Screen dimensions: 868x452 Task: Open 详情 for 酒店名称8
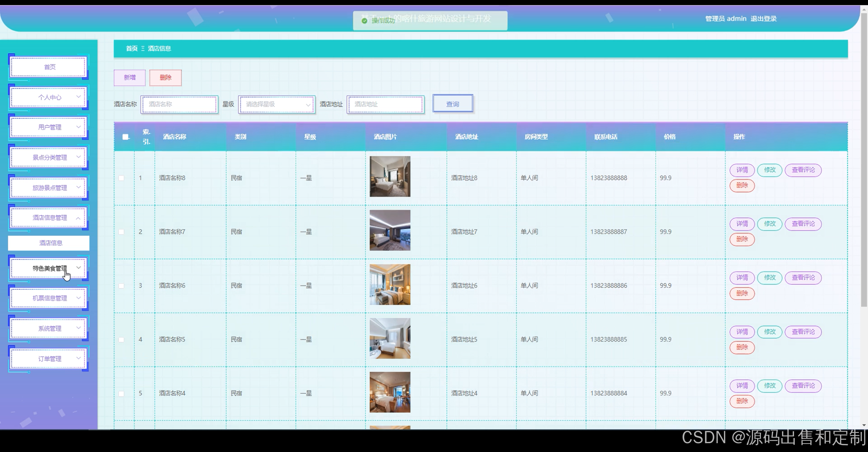pos(742,170)
